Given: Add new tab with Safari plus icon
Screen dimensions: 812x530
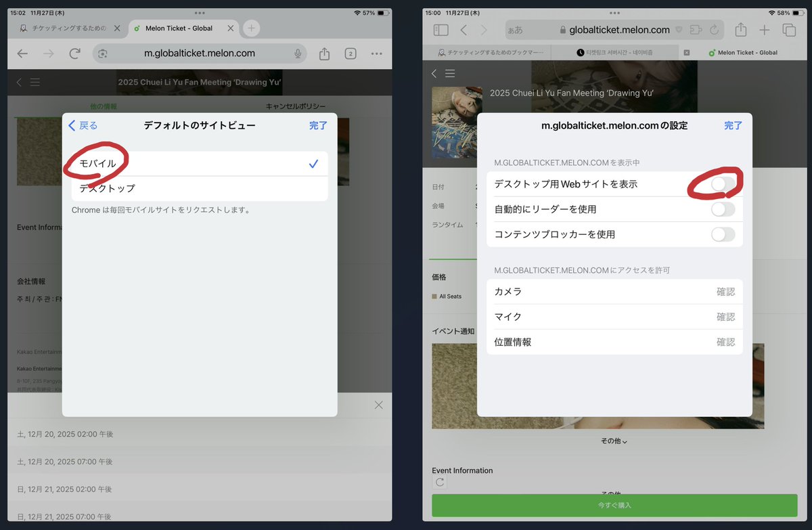Looking at the screenshot, I should click(765, 30).
